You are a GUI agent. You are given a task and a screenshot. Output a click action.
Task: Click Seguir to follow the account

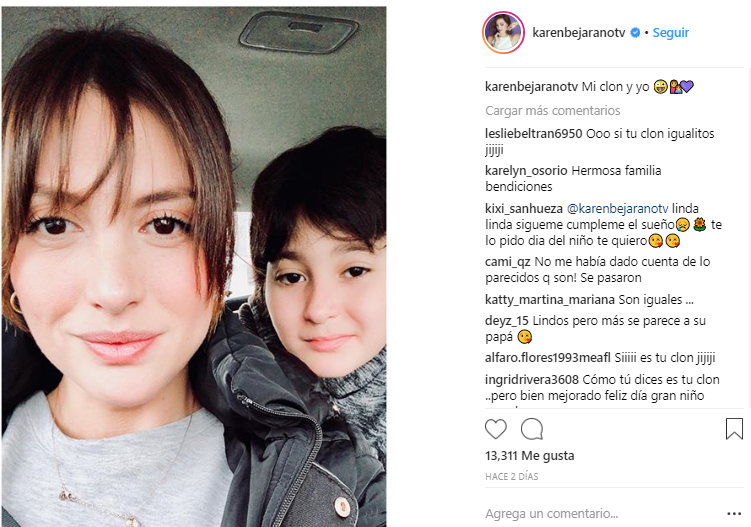[671, 33]
